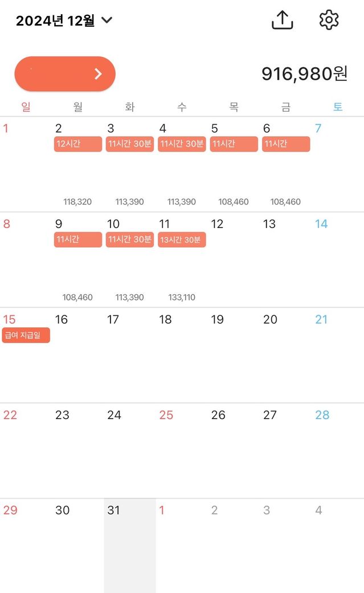Select December 31 in the calendar

(x=129, y=545)
